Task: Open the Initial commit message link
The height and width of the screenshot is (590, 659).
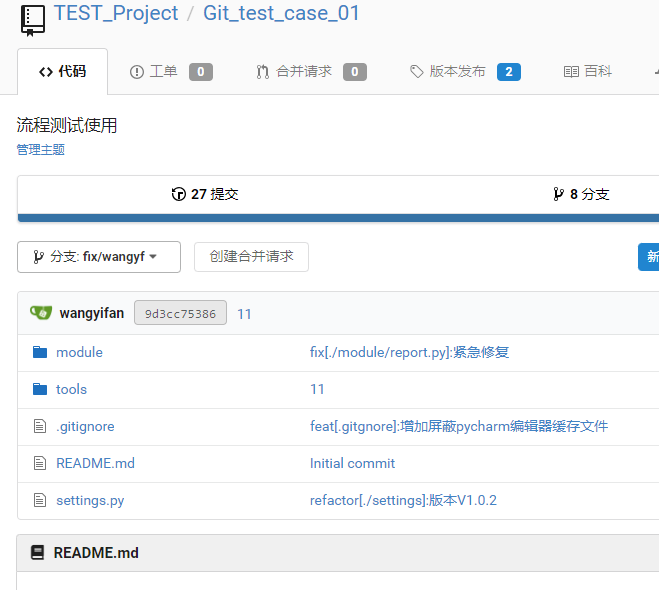Action: 352,463
